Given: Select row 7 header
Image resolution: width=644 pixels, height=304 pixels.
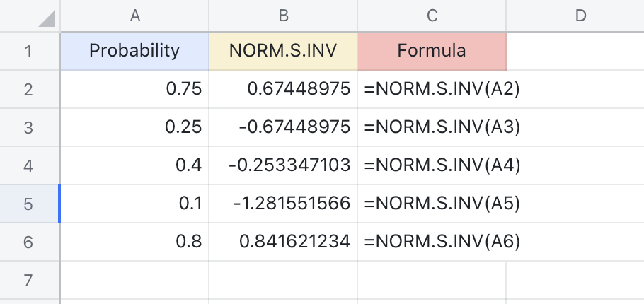Looking at the screenshot, I should pyautogui.click(x=29, y=280).
